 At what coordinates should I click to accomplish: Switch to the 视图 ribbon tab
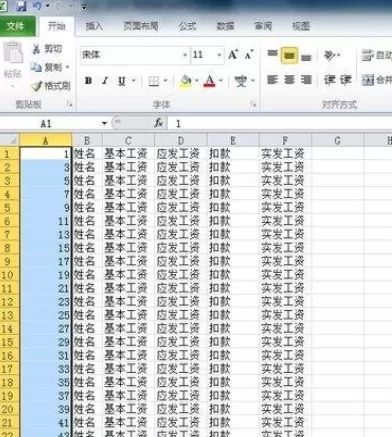301,26
